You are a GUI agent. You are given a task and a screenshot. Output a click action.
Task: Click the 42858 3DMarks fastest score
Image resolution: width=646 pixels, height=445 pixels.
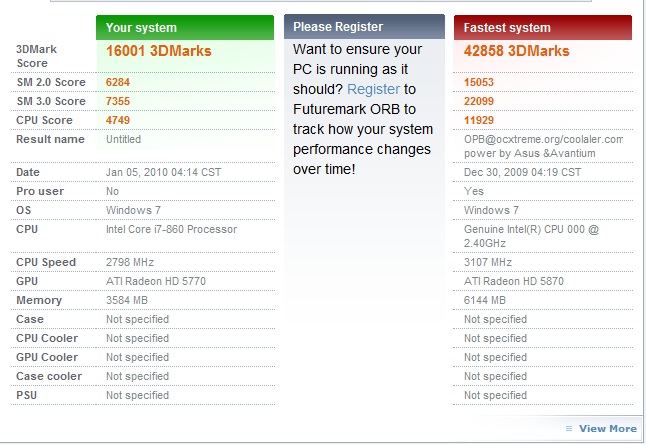pos(517,51)
